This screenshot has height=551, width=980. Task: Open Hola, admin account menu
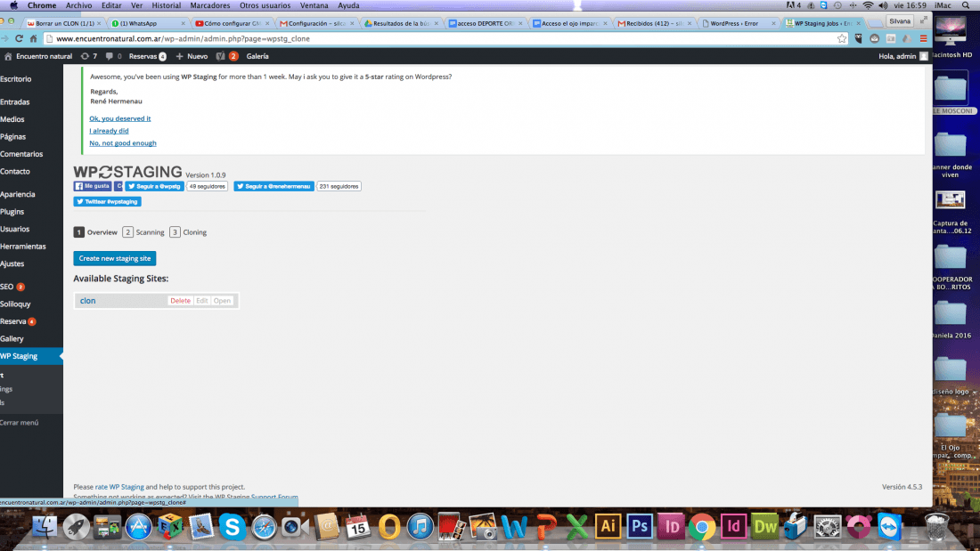(x=903, y=56)
